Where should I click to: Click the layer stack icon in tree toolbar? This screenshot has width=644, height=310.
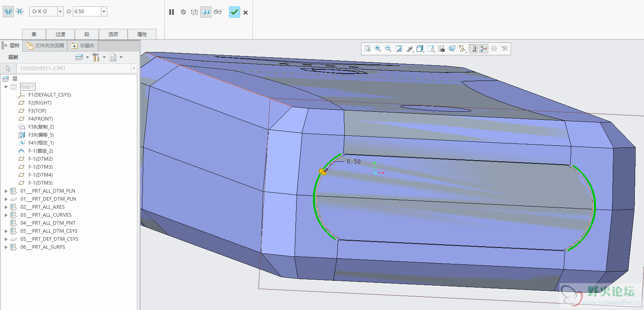(79, 57)
